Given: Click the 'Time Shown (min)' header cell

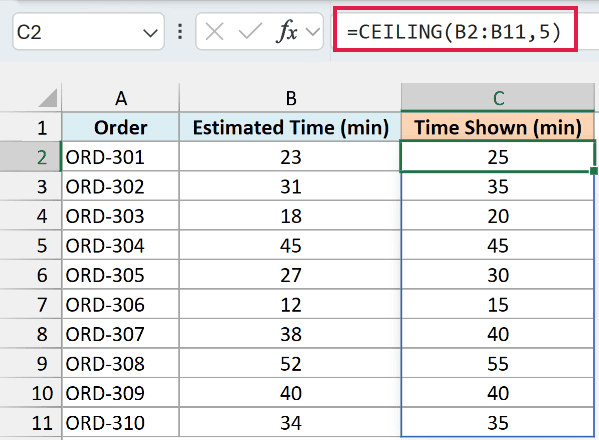Looking at the screenshot, I should (x=498, y=127).
